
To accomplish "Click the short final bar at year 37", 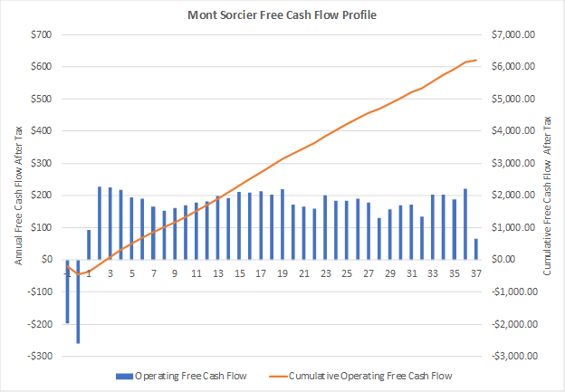I will tap(476, 249).
